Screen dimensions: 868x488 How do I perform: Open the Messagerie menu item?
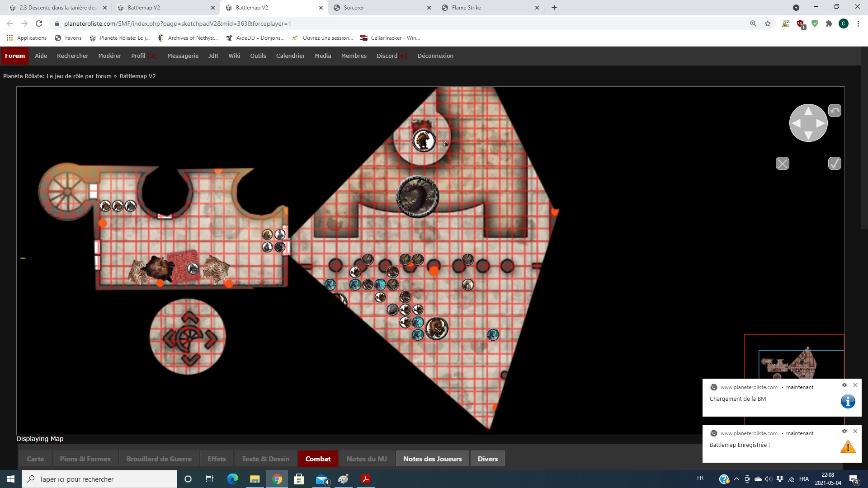(183, 56)
